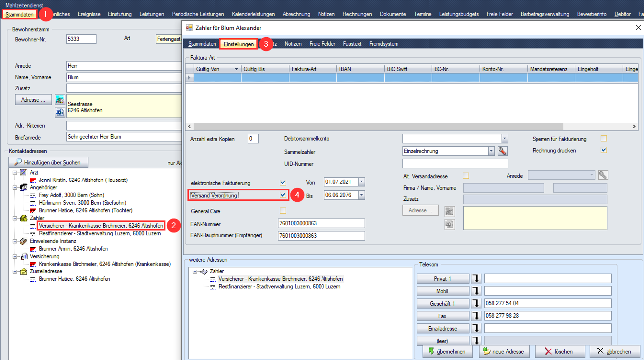The width and height of the screenshot is (644, 360).
Task: Click the Zustelladresse house icon in tree
Action: coord(24,271)
